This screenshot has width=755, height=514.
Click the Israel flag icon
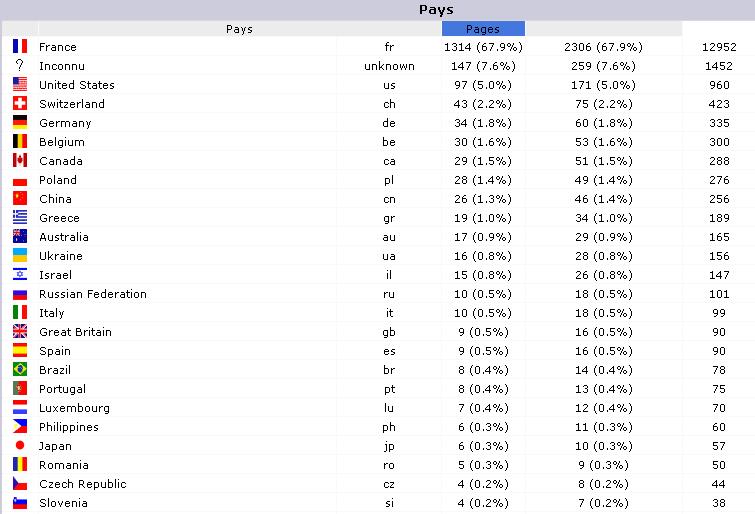pos(20,275)
